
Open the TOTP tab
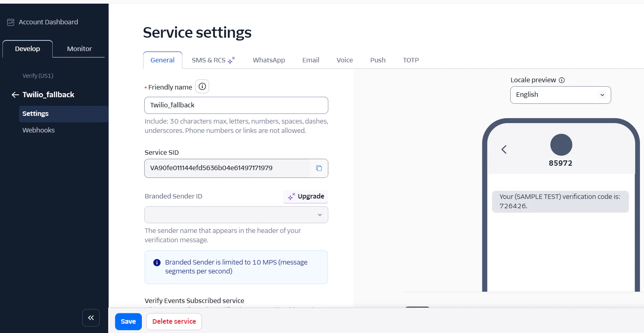(411, 60)
